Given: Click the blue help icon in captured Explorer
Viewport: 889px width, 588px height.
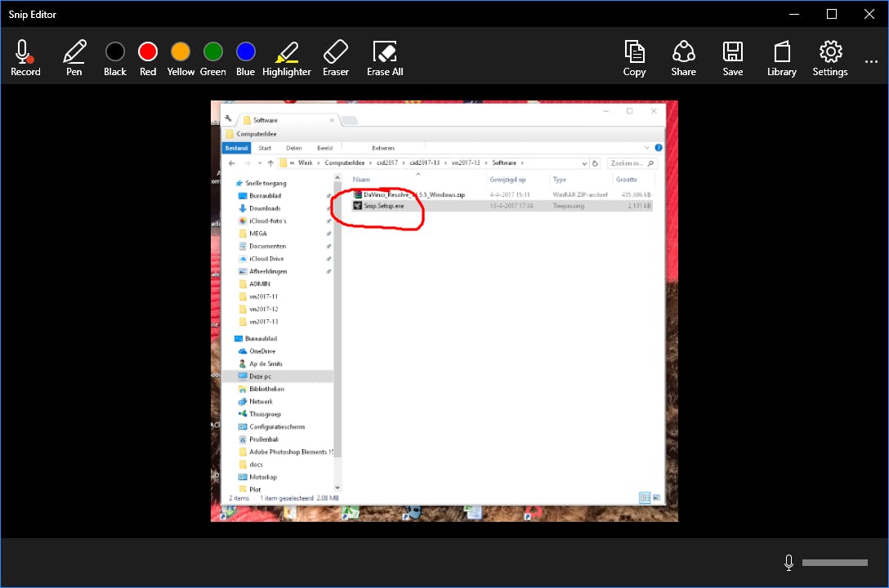Looking at the screenshot, I should [x=659, y=148].
